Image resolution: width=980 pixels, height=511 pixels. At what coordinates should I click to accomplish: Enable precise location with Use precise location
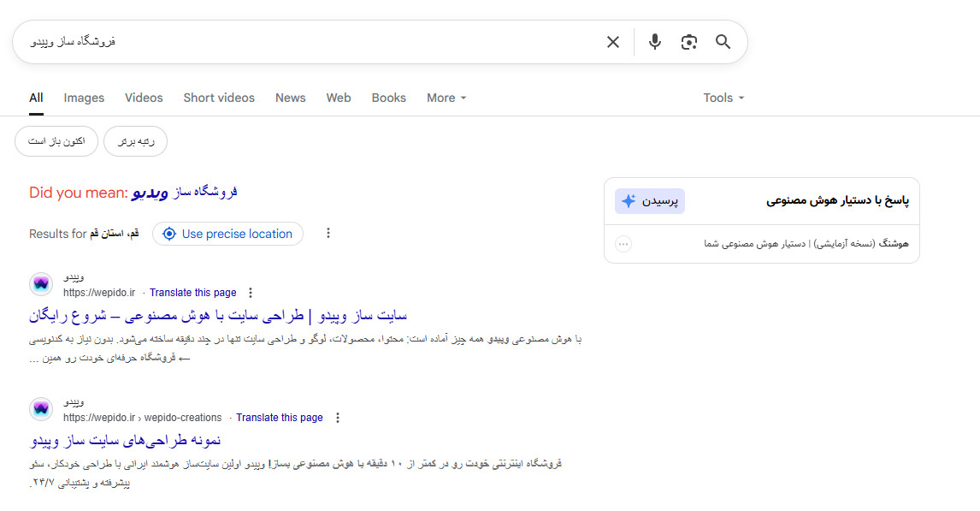227,233
